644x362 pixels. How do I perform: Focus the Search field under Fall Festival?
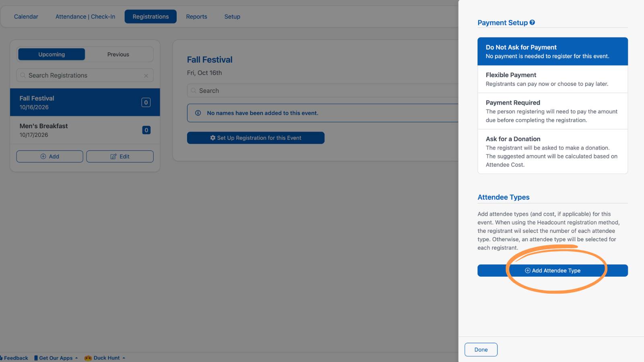[323, 90]
